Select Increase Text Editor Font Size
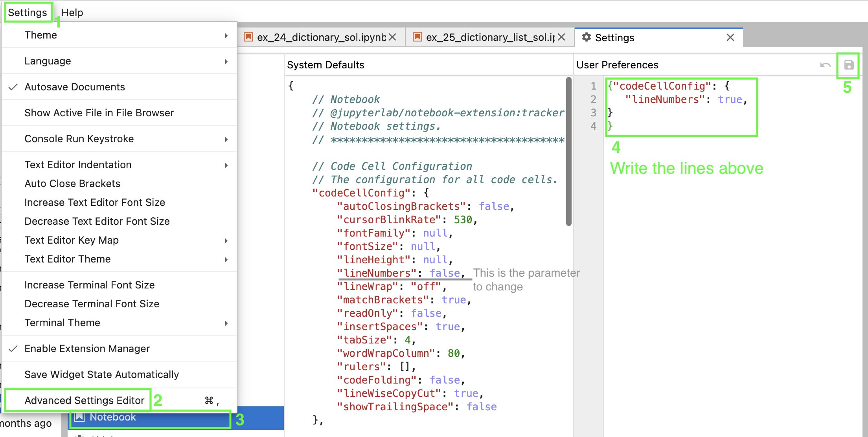868x437 pixels. (x=119, y=202)
